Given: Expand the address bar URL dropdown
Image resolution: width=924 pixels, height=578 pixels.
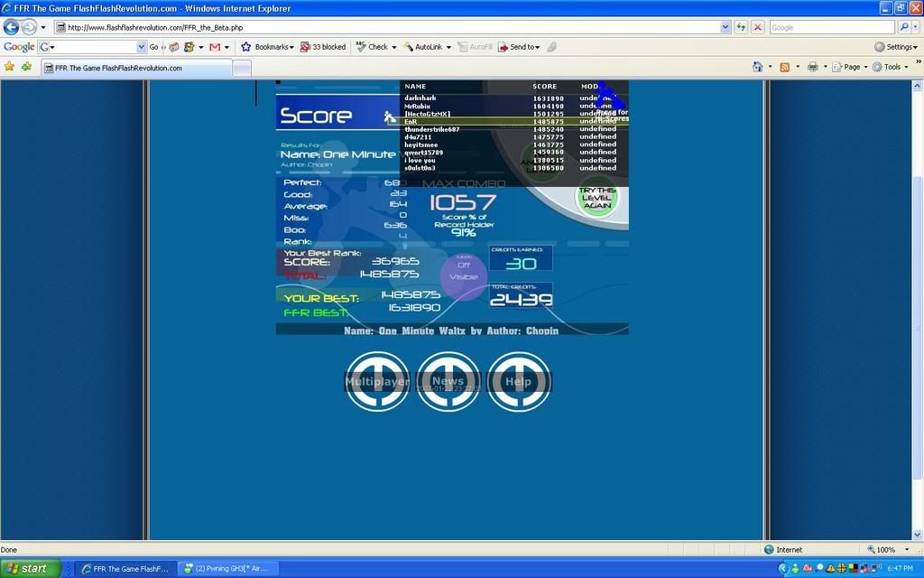Looking at the screenshot, I should pyautogui.click(x=725, y=27).
